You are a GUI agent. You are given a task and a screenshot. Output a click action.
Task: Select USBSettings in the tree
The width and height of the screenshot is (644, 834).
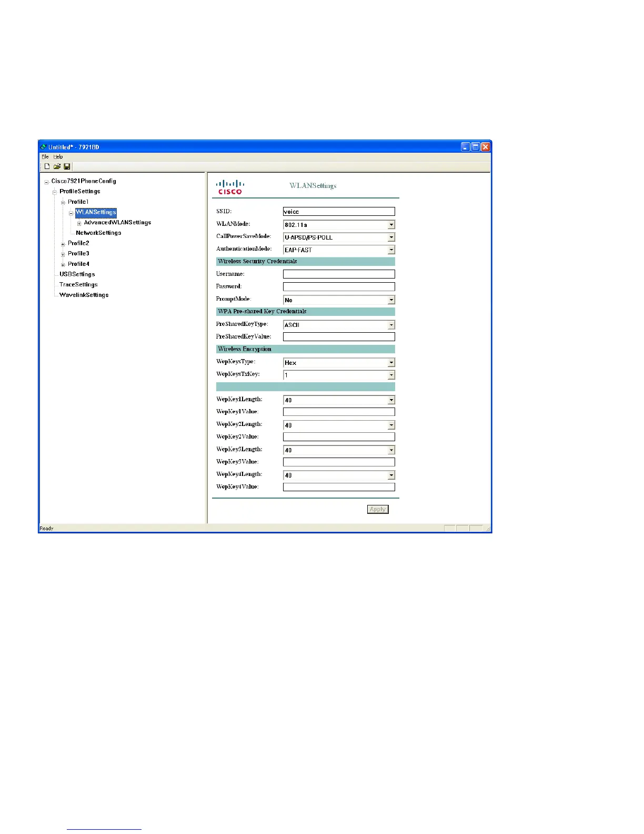[x=77, y=274]
